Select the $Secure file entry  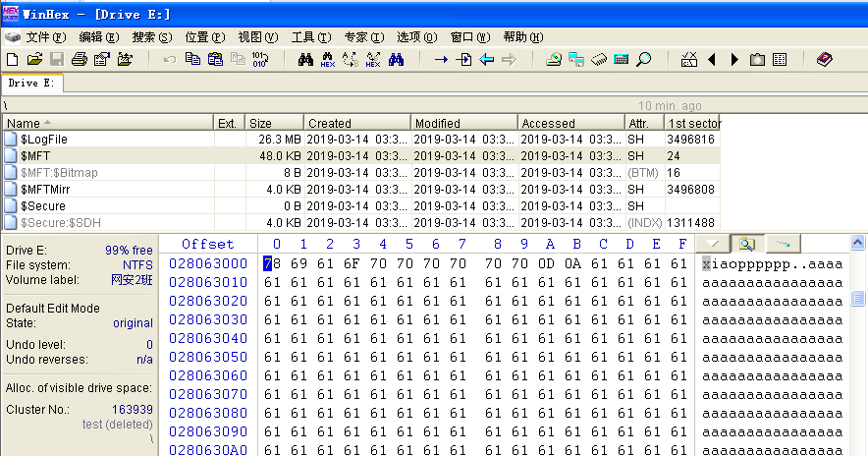(x=361, y=205)
